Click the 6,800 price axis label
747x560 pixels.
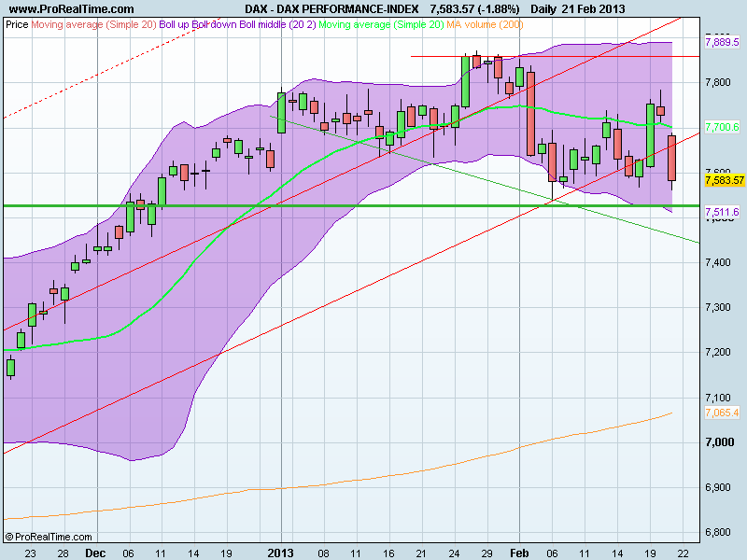pos(718,532)
